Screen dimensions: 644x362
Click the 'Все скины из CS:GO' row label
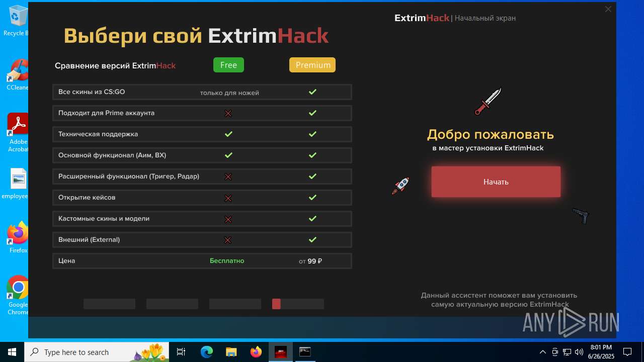coord(92,92)
